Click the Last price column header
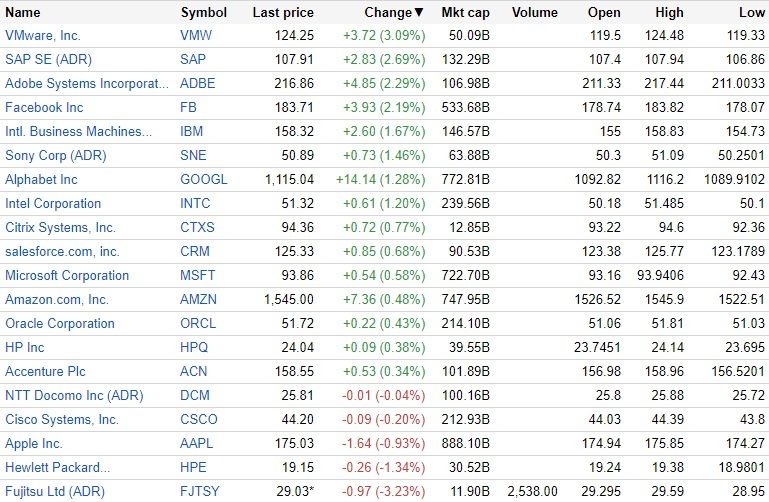Image resolution: width=769 pixels, height=502 pixels. (283, 13)
